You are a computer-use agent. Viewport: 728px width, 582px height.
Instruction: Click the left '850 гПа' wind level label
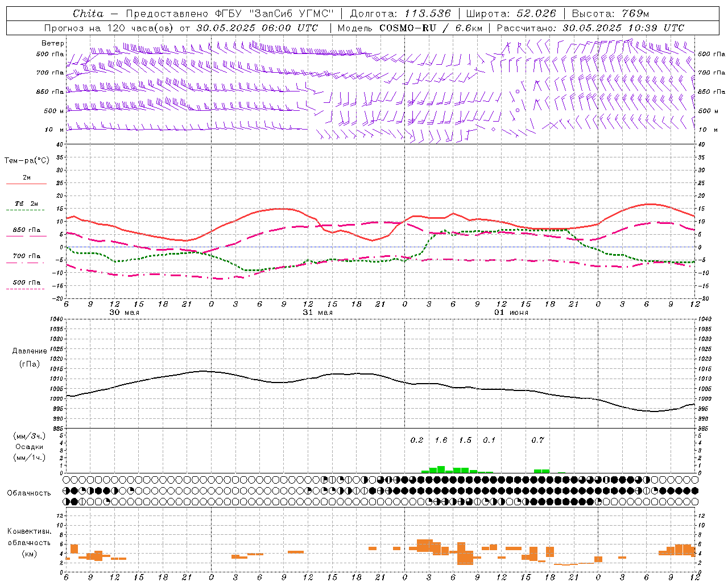pyautogui.click(x=50, y=92)
